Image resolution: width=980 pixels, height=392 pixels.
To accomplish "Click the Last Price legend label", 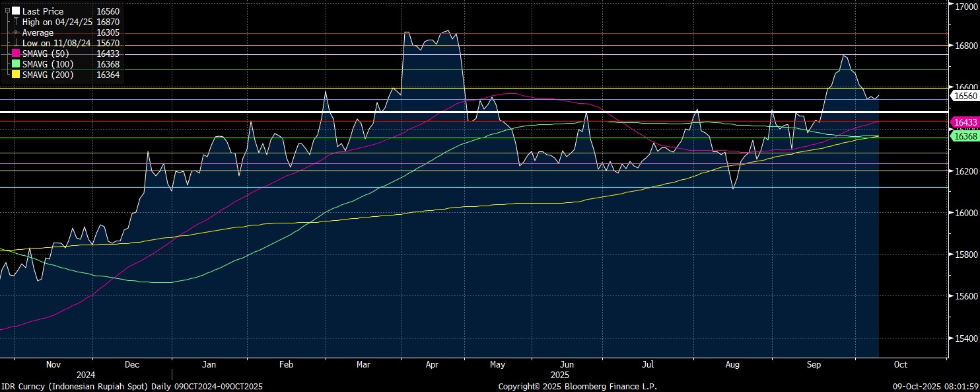I will click(42, 11).
